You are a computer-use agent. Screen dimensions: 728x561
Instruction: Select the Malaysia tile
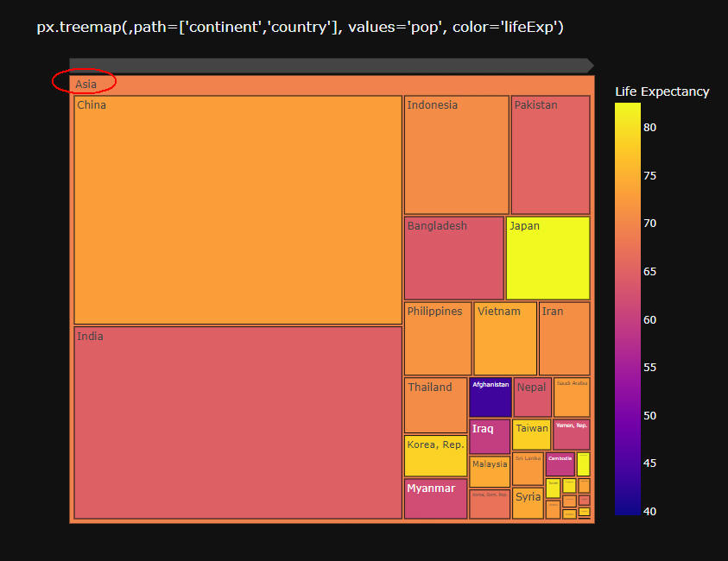pyautogui.click(x=490, y=471)
